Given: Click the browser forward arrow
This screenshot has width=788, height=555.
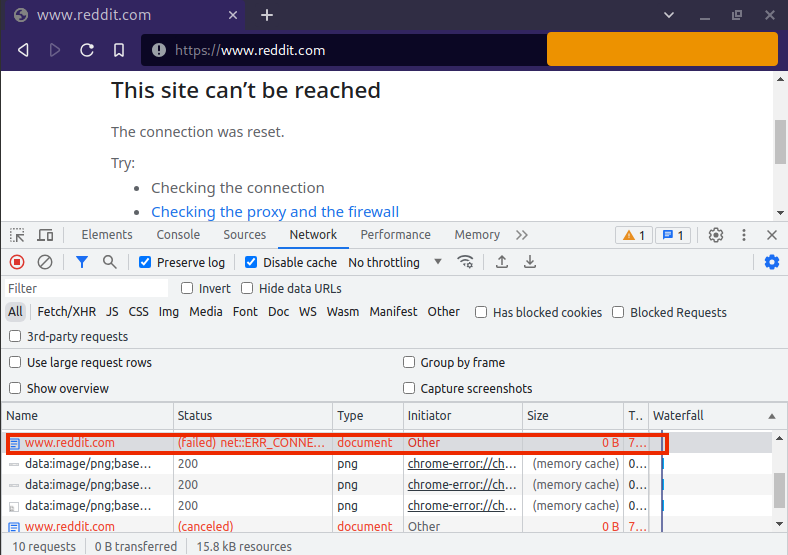Looking at the screenshot, I should [55, 50].
